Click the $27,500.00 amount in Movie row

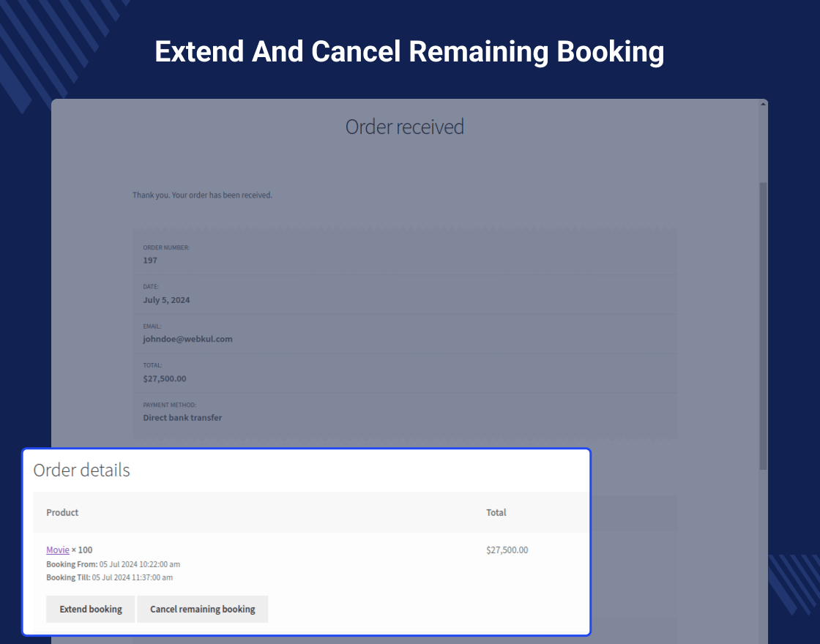[x=507, y=550]
